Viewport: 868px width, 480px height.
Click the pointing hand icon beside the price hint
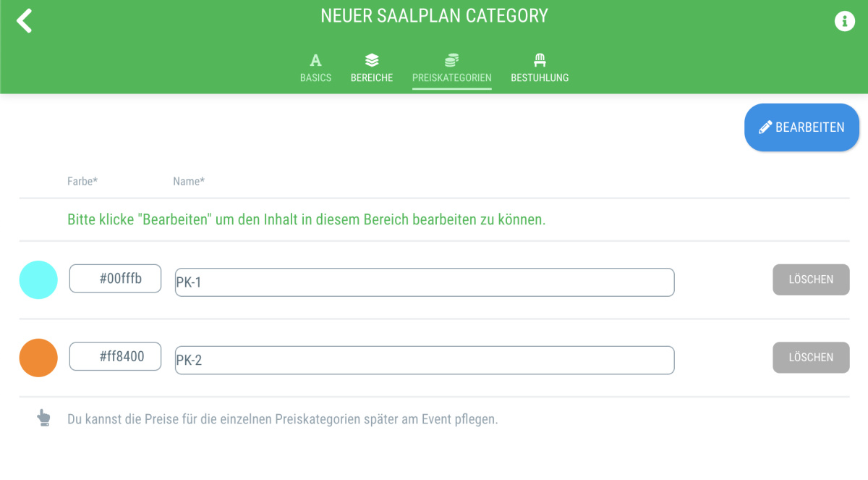(x=44, y=418)
